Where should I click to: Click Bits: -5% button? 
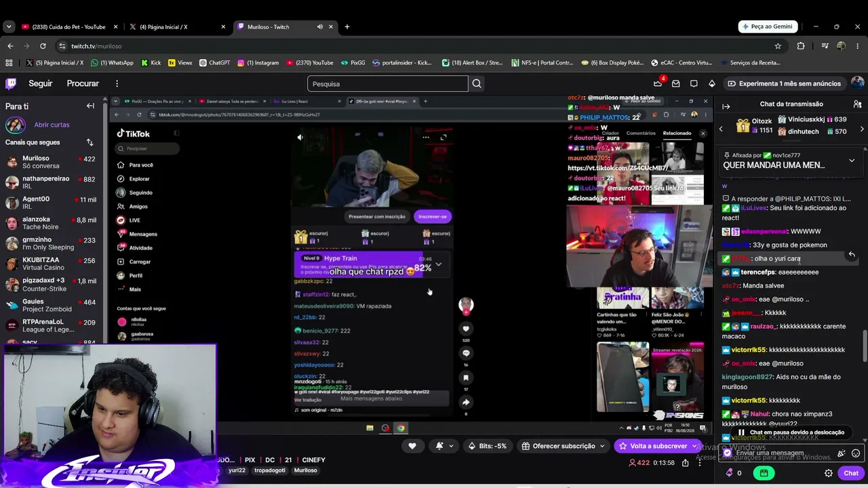(487, 446)
